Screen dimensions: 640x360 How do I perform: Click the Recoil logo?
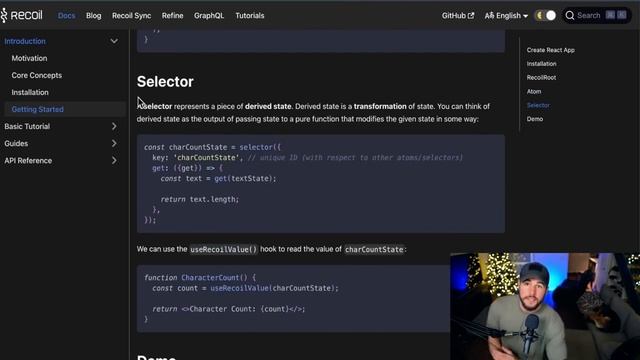(22, 16)
